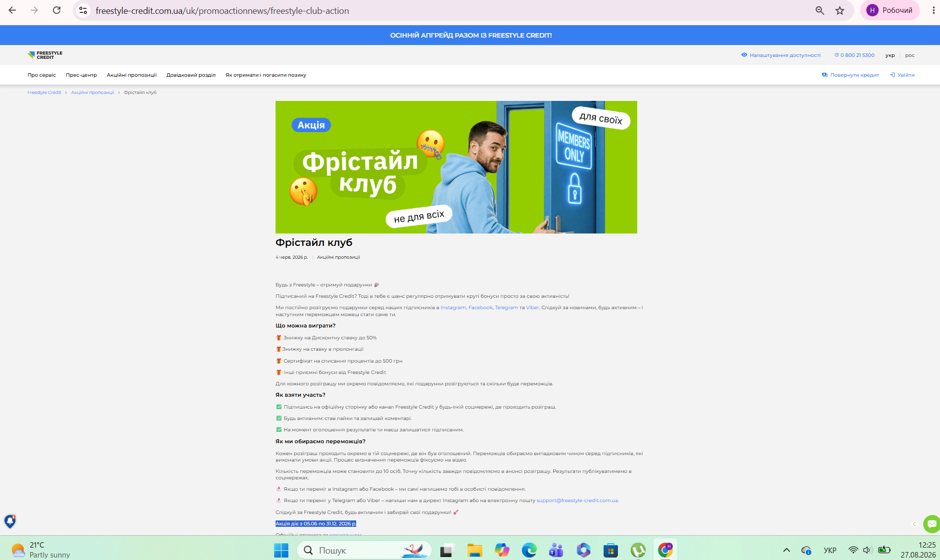Open site information icon in address bar
940x560 pixels.
tap(83, 10)
